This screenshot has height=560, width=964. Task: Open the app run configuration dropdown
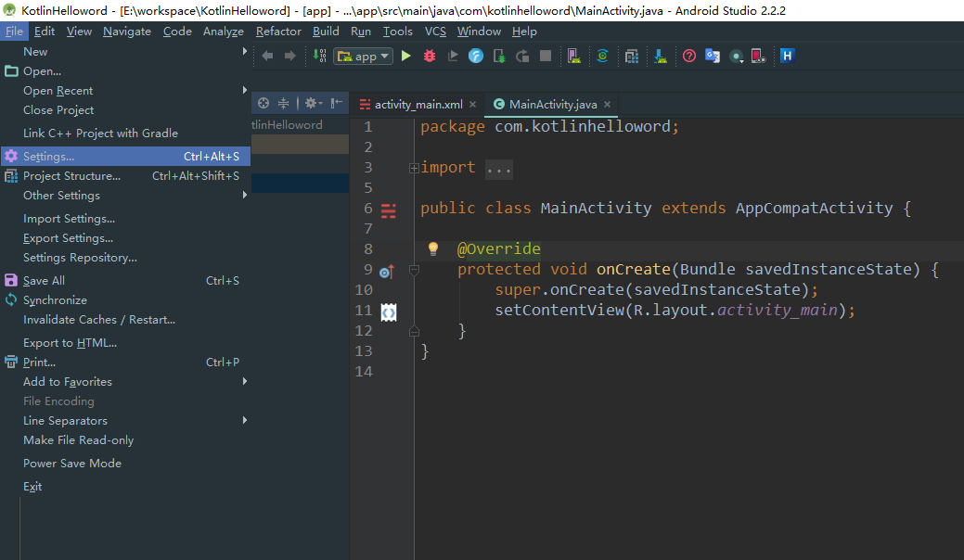(x=363, y=56)
